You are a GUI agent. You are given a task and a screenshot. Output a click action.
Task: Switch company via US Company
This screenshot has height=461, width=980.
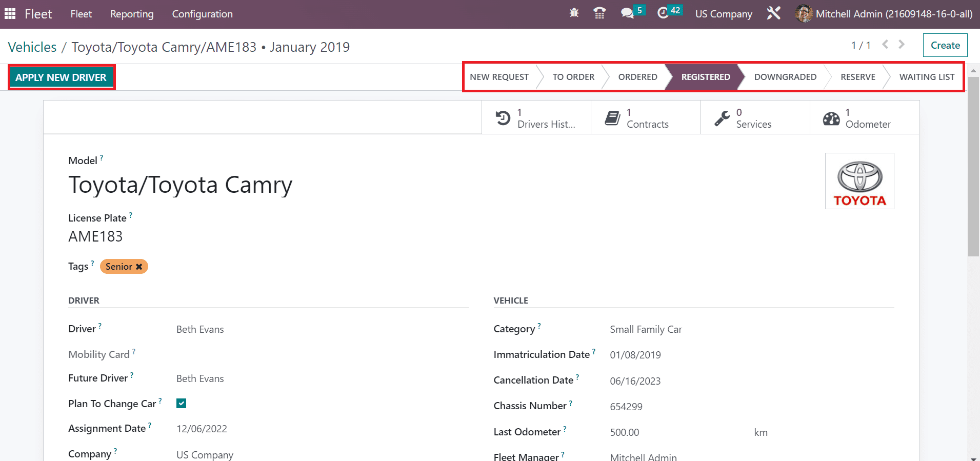point(724,14)
